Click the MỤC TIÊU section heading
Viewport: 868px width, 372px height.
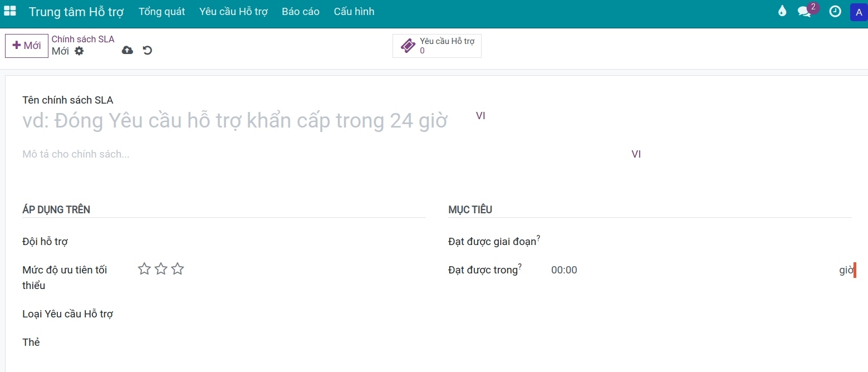tap(470, 209)
